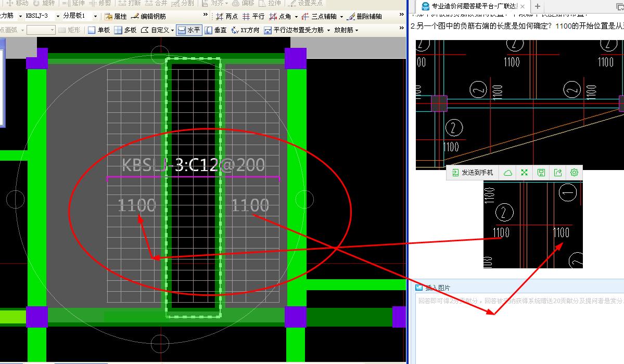624x364 pixels.
Task: Click the cloud save icon on image toolbar
Action: click(x=508, y=173)
